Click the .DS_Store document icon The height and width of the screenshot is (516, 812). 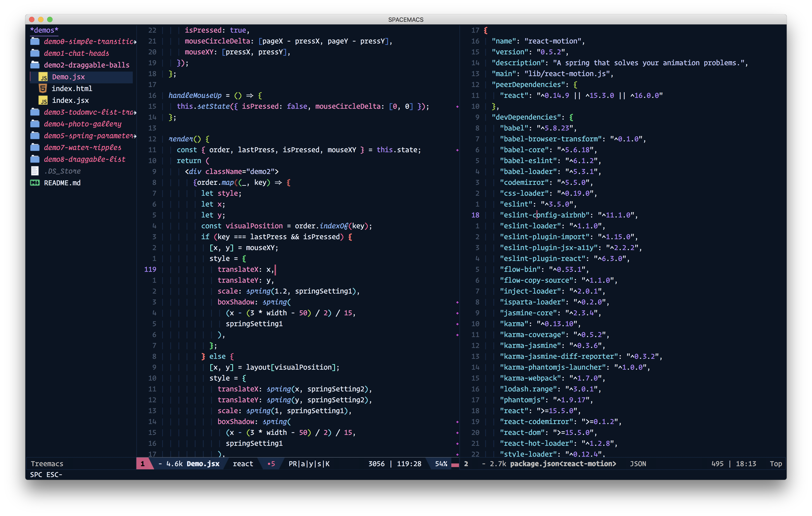35,171
